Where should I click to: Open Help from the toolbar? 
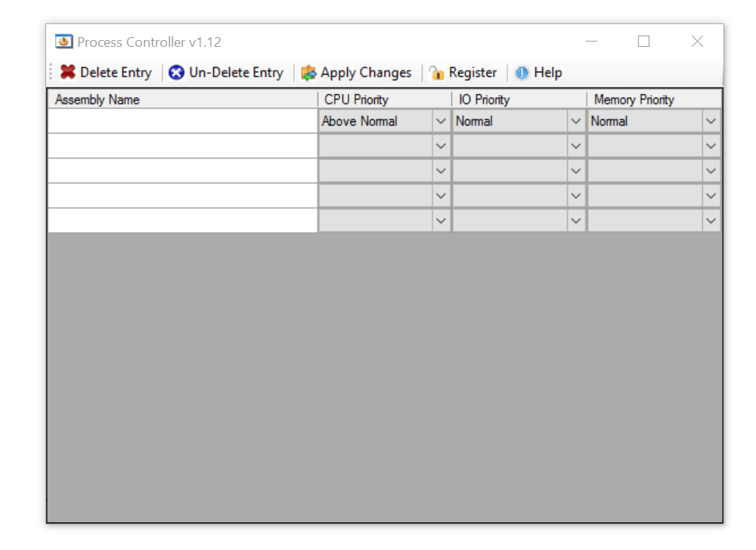(x=538, y=73)
